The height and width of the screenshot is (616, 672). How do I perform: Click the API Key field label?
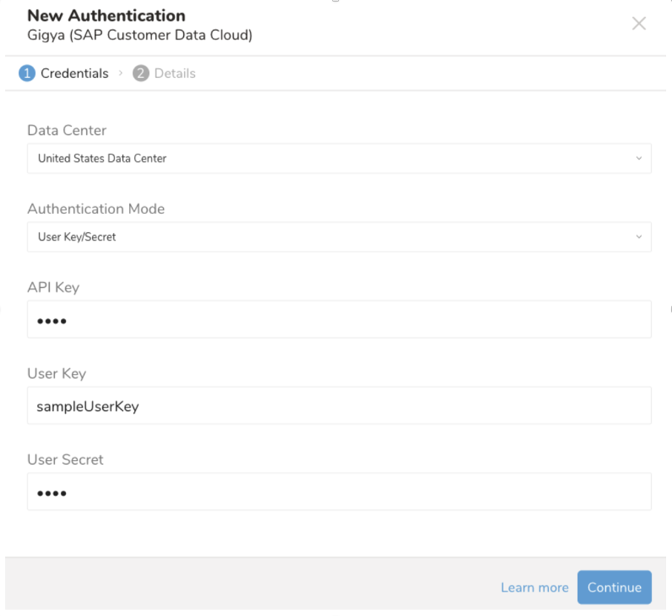coord(53,287)
